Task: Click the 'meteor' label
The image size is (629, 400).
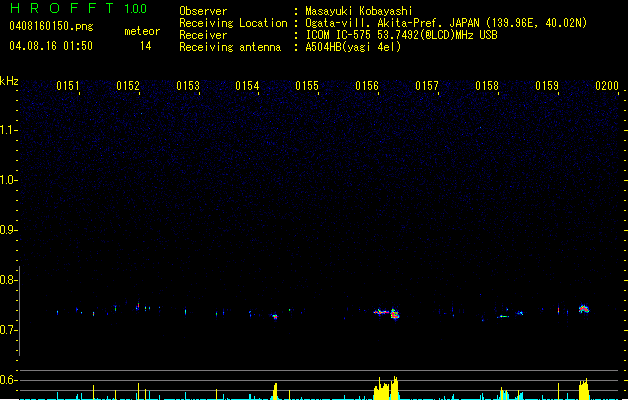Action: [142, 31]
